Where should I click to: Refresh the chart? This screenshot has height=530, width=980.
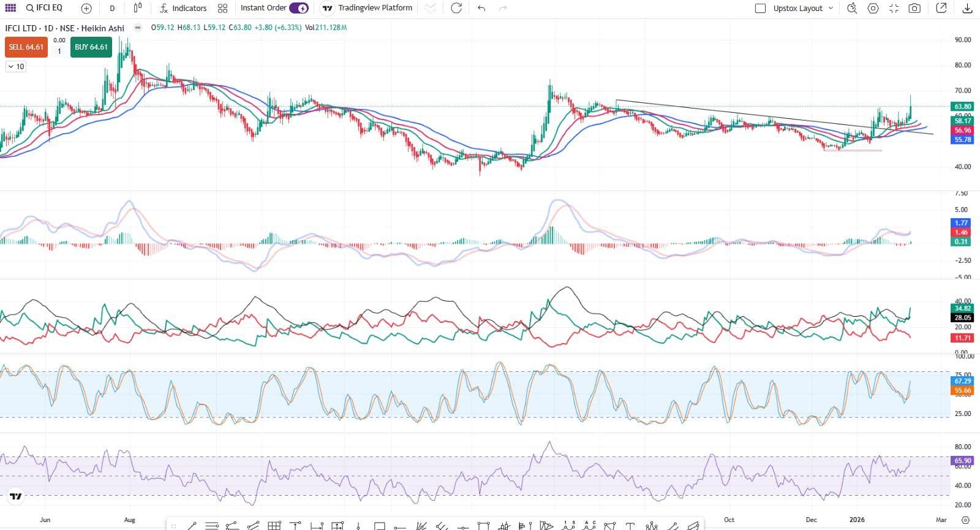[456, 8]
